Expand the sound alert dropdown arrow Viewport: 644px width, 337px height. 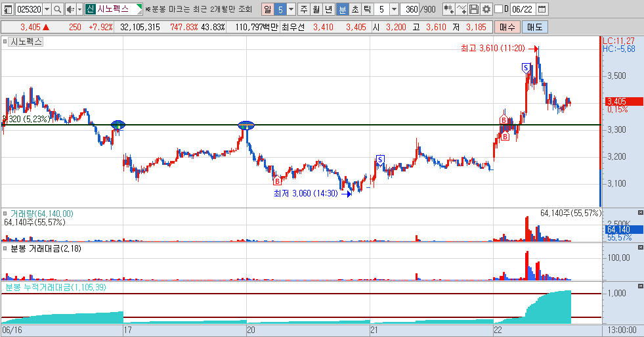(79, 9)
